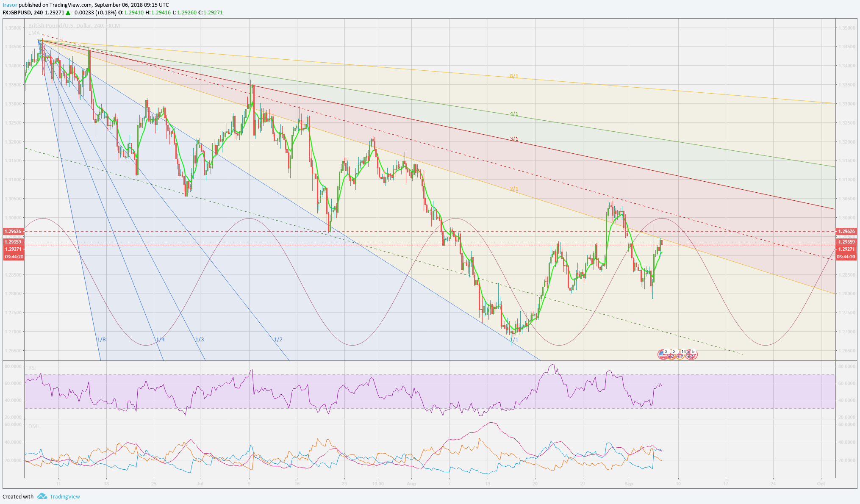The height and width of the screenshot is (504, 860).
Task: Select the 1/1 Gann fan label
Action: coord(514,340)
